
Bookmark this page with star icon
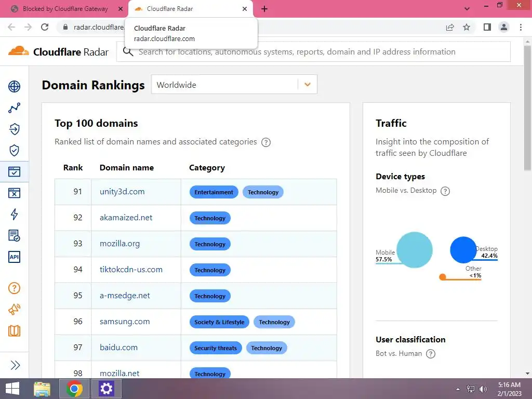[x=467, y=27]
